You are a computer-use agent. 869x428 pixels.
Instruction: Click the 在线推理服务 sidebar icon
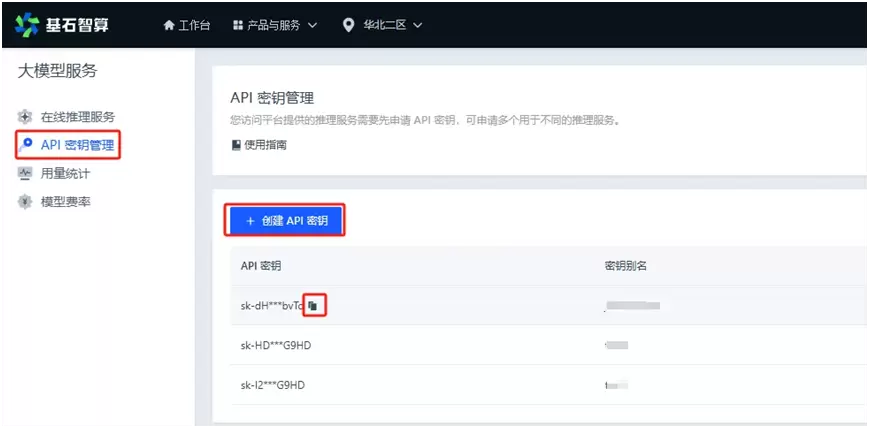(x=25, y=117)
